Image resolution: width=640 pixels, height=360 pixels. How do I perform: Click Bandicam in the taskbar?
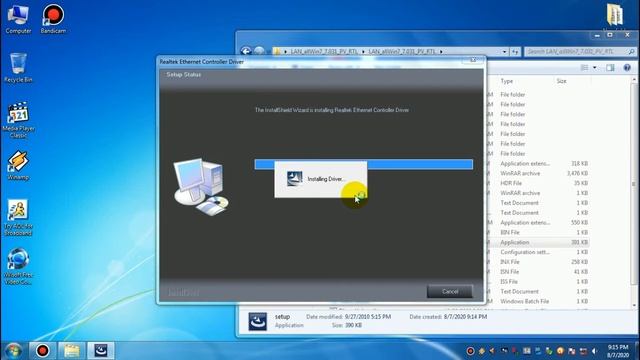pos(42,351)
